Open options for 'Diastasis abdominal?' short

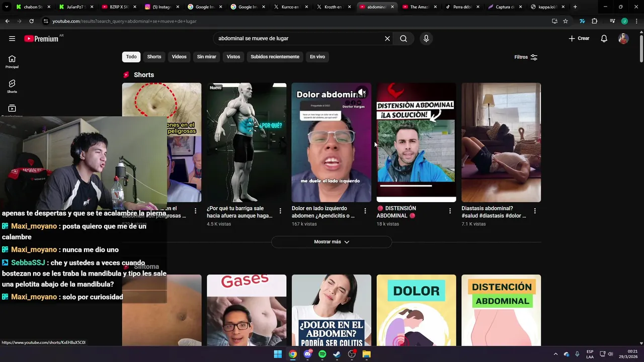pos(535,211)
